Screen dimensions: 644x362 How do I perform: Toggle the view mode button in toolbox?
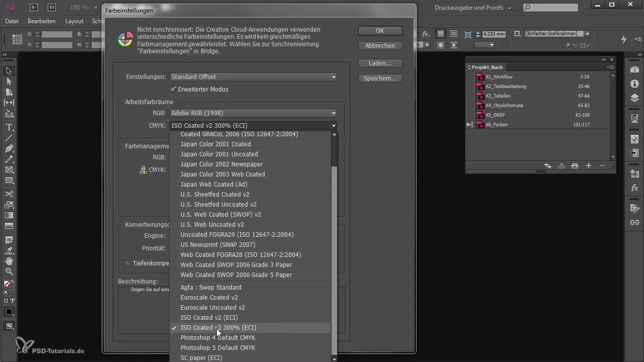pyautogui.click(x=9, y=326)
